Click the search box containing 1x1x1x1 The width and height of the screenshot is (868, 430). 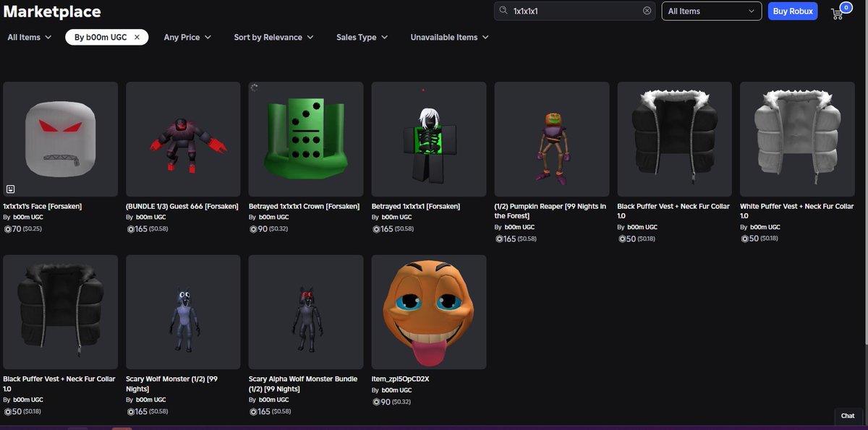(575, 11)
